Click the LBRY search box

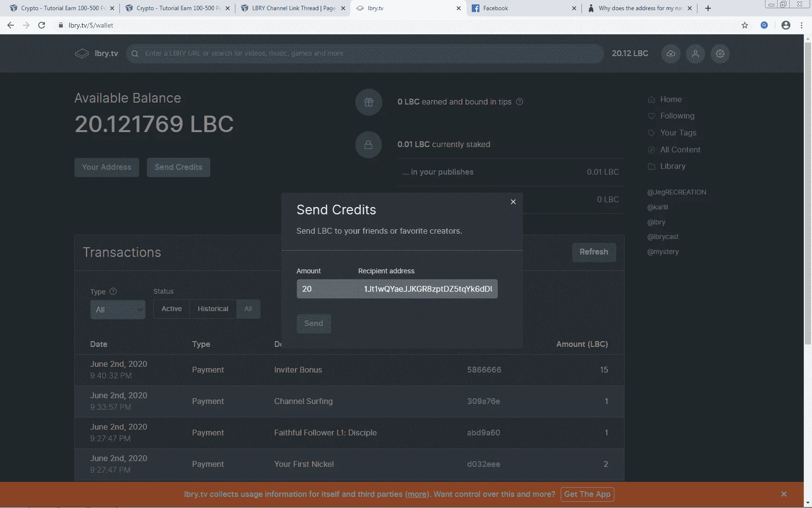[x=365, y=54]
